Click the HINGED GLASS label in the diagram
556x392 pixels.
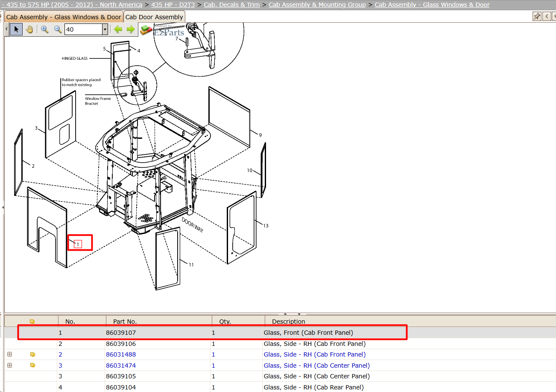75,59
